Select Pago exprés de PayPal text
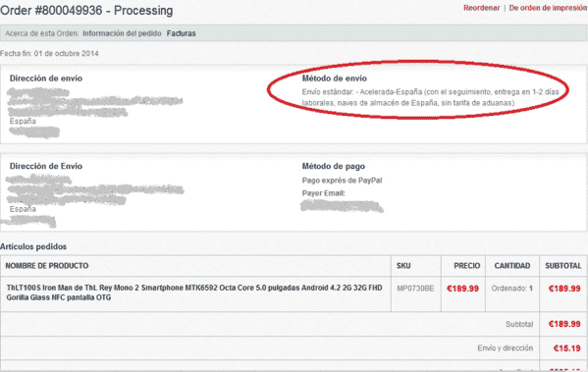Image resolution: width=588 pixels, height=372 pixels. (x=342, y=181)
